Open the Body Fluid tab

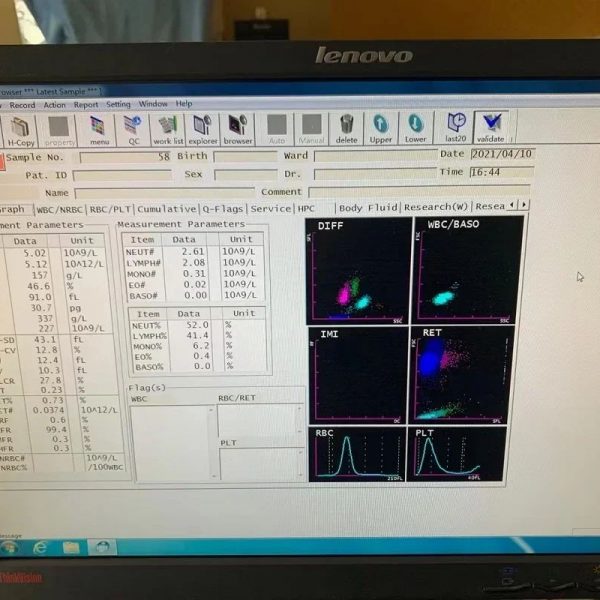click(368, 208)
